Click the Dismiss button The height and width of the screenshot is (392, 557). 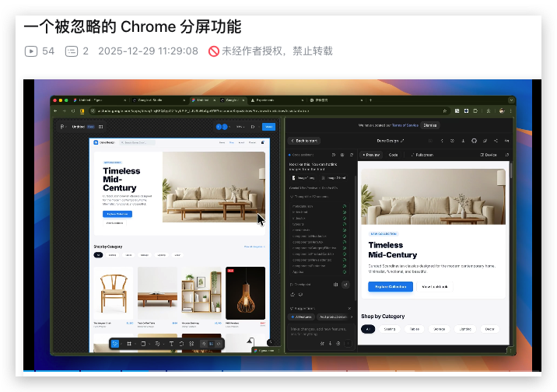(x=430, y=125)
